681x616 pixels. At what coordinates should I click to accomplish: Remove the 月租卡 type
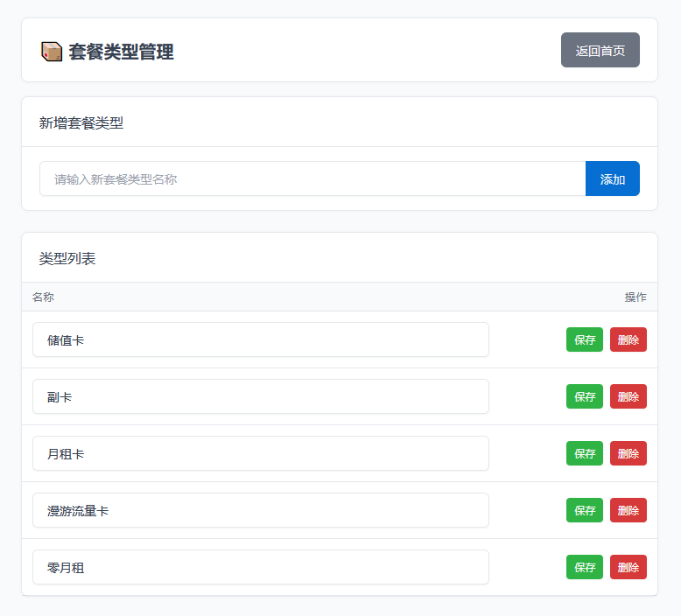click(628, 453)
